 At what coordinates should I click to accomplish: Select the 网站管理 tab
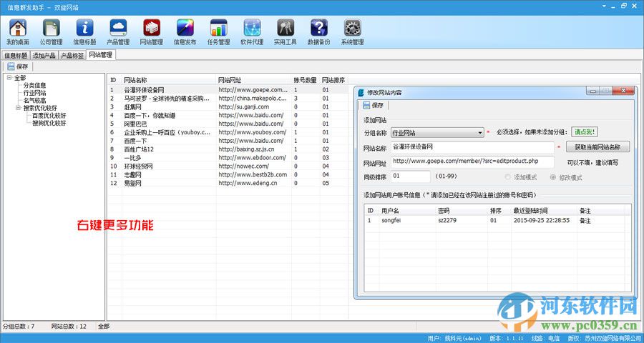(x=101, y=54)
